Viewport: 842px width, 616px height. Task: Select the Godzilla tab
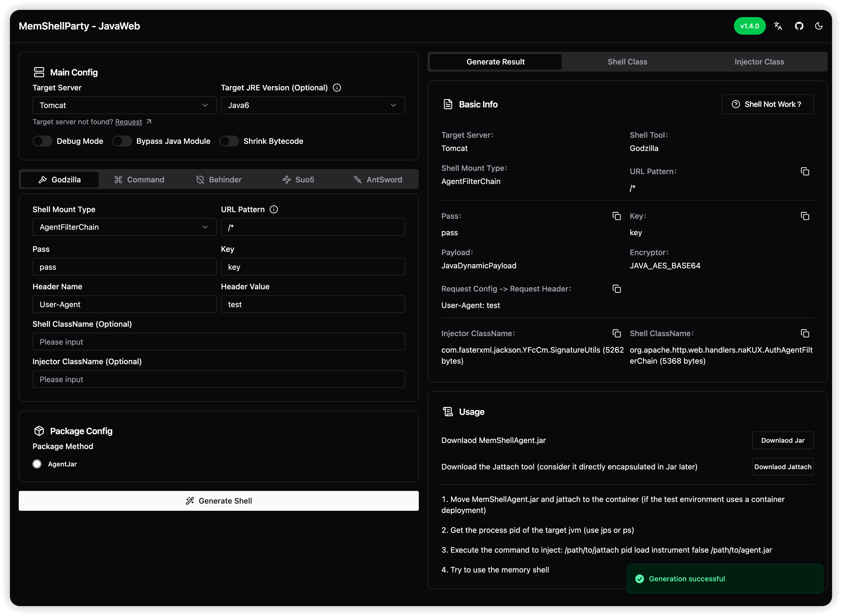(x=60, y=180)
